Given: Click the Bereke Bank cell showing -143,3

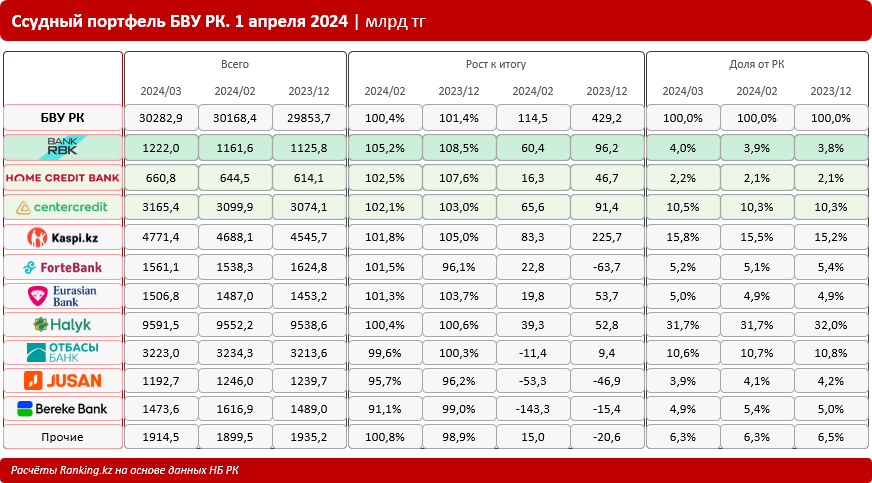Looking at the screenshot, I should coord(532,408).
